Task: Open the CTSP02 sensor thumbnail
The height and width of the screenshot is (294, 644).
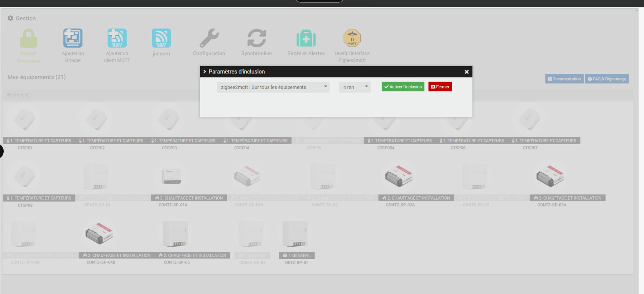Action: [x=97, y=119]
